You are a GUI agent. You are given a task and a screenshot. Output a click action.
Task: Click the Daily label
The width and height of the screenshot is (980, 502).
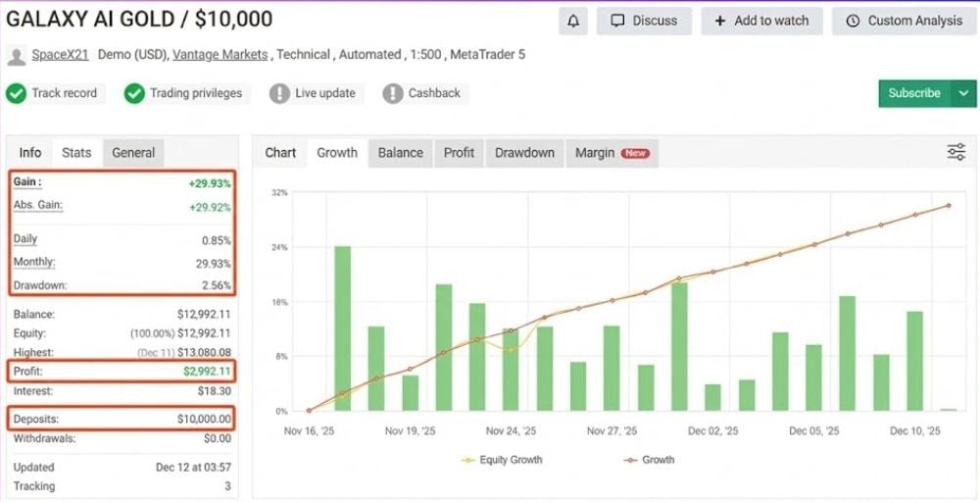pos(25,239)
